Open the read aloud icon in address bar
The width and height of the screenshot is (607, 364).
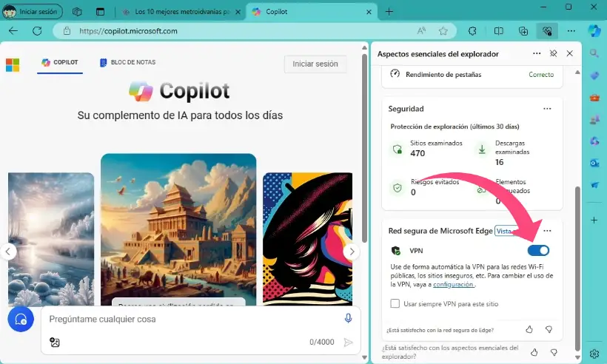coord(421,31)
